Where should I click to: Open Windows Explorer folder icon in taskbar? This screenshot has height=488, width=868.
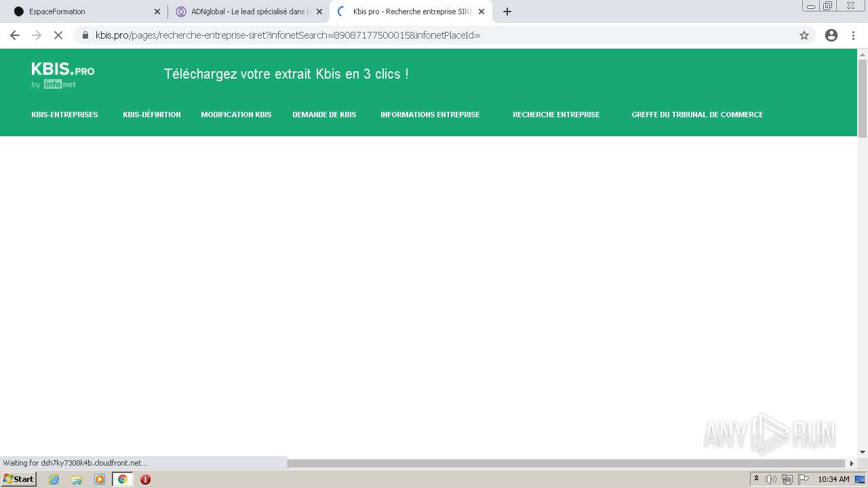coord(77,479)
